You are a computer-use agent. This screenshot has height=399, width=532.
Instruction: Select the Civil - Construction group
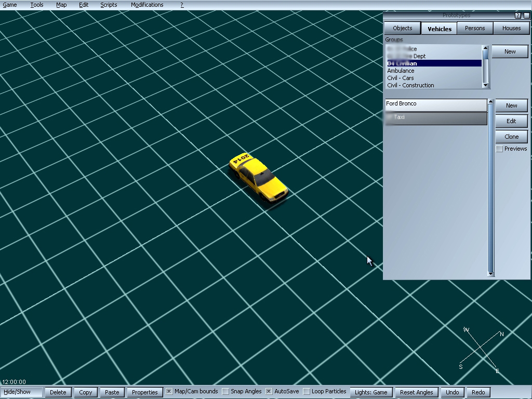(x=434, y=85)
